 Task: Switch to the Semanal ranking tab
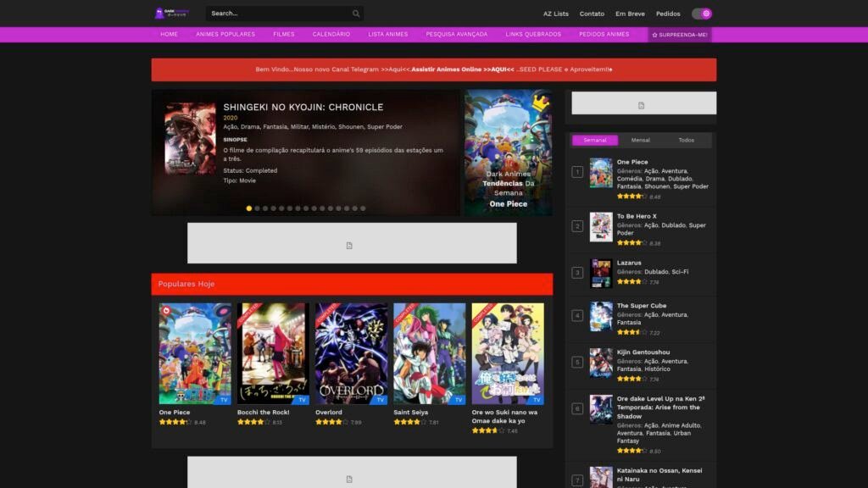point(595,140)
